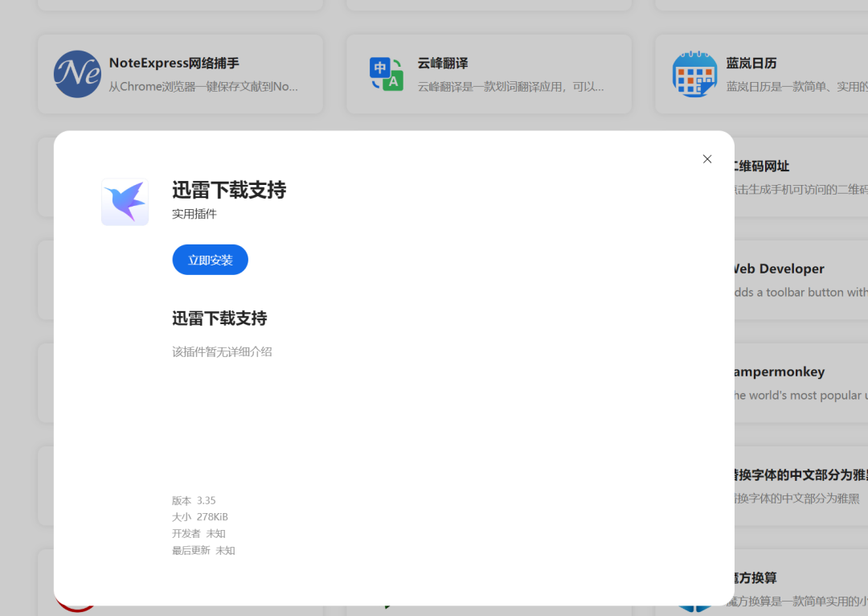Click the 击生成手机可访问的二维码 description
Viewport: 868px width, 616px height.
(x=801, y=190)
